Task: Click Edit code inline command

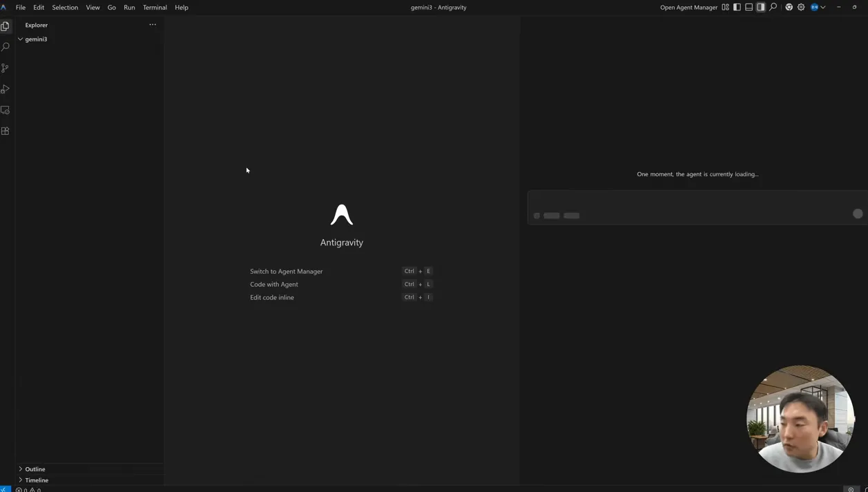Action: click(272, 298)
